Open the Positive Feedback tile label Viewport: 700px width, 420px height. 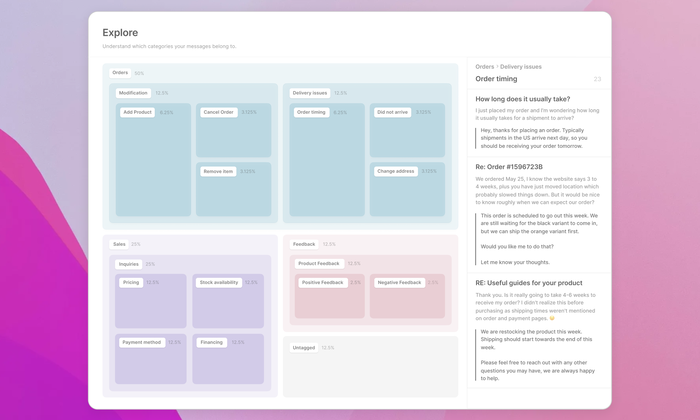pyautogui.click(x=323, y=283)
